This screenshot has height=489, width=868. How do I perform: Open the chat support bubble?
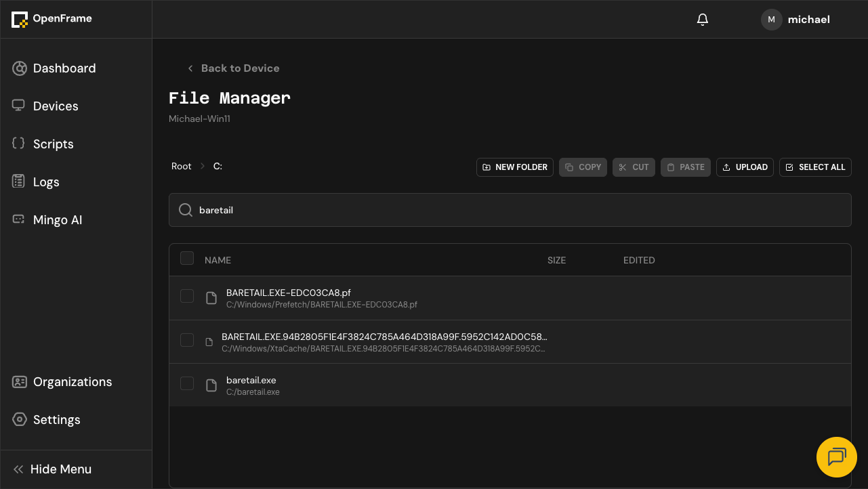[837, 457]
